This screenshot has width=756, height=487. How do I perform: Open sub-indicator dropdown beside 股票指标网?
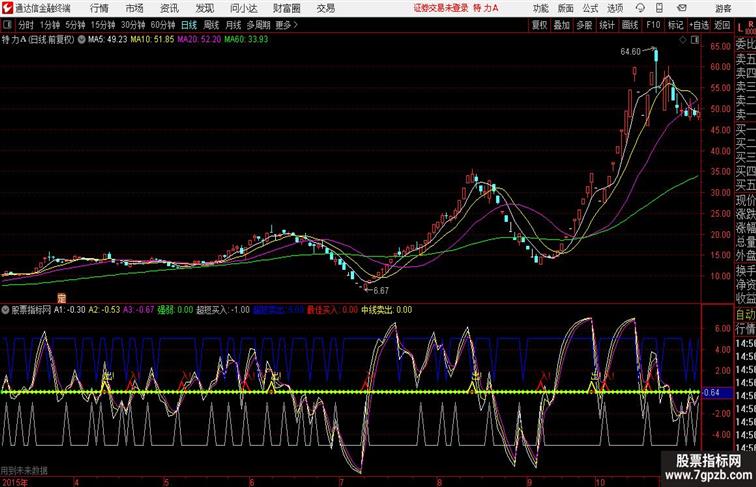5,310
